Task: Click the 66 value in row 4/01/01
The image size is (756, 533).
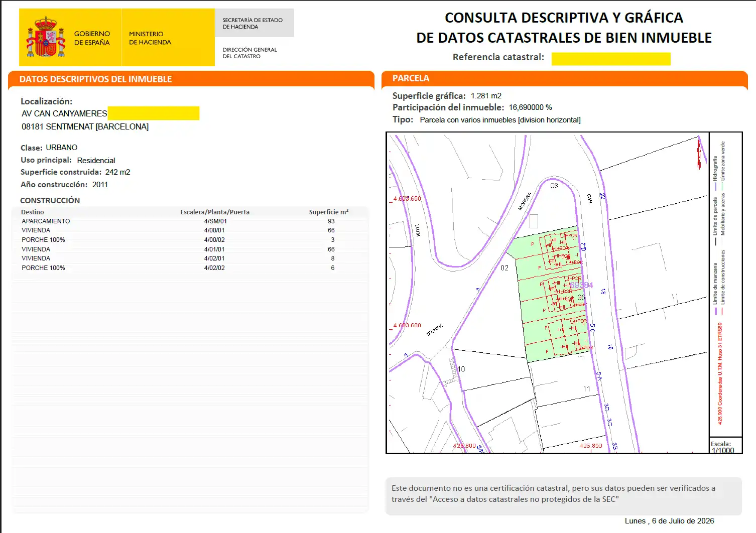Action: click(x=331, y=249)
